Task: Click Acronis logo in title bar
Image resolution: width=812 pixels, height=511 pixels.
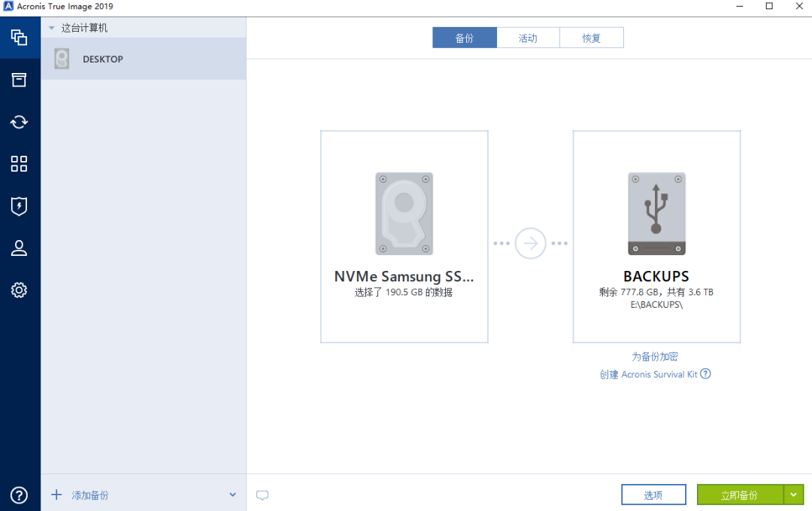Action: 8,6
